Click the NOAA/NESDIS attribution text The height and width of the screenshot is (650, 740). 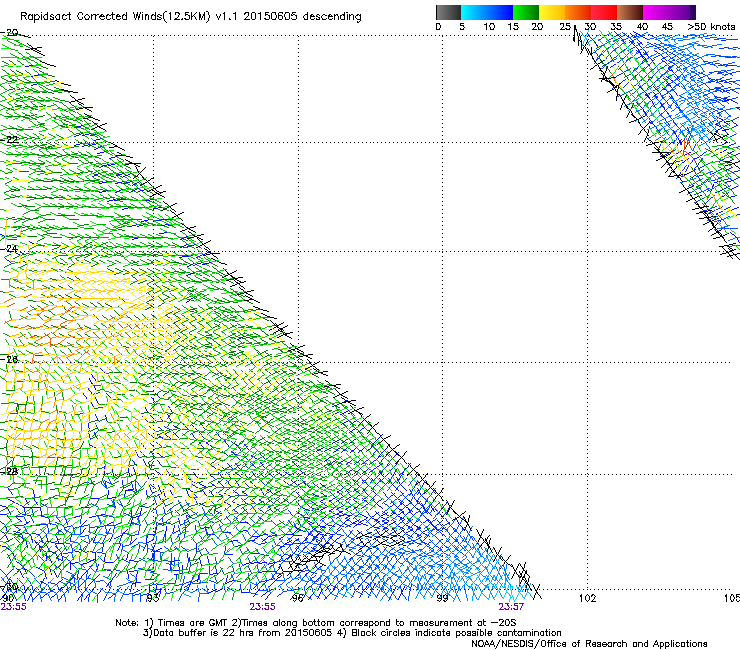tap(589, 644)
